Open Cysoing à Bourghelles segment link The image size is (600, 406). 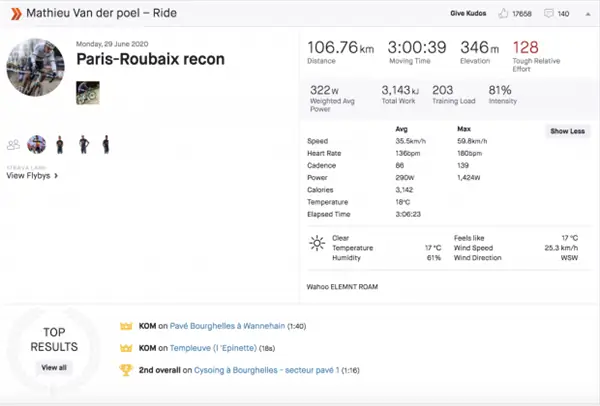click(267, 370)
